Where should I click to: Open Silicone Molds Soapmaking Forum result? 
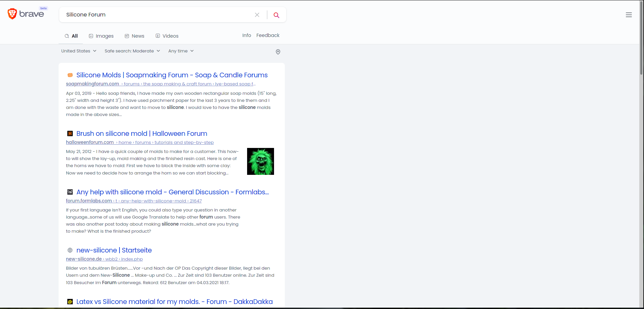172,75
